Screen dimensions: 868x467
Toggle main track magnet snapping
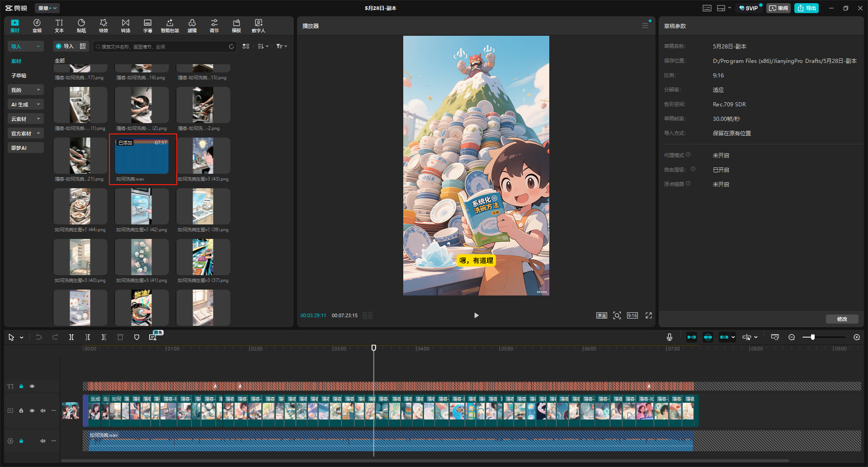[692, 337]
